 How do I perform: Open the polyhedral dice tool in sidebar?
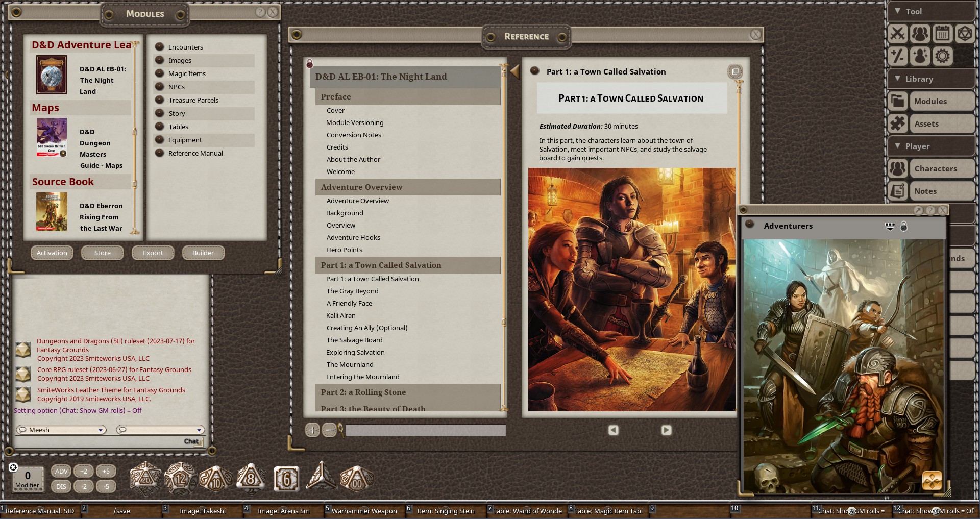[x=965, y=34]
